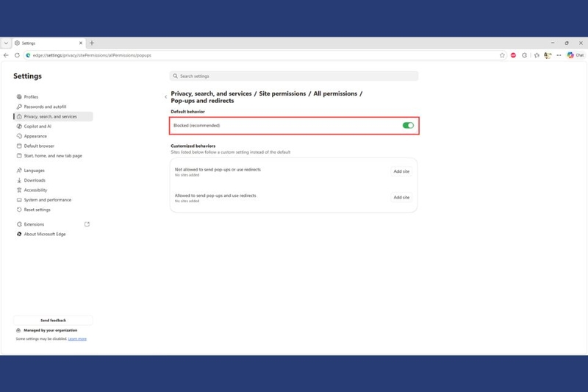Open a new tab with plus button
This screenshot has height=392, width=588.
click(92, 43)
